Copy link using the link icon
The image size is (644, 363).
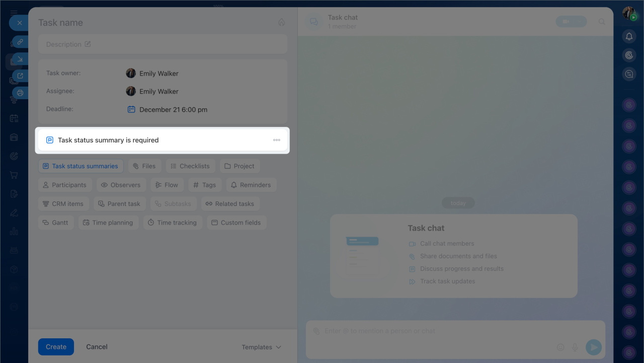click(x=20, y=42)
